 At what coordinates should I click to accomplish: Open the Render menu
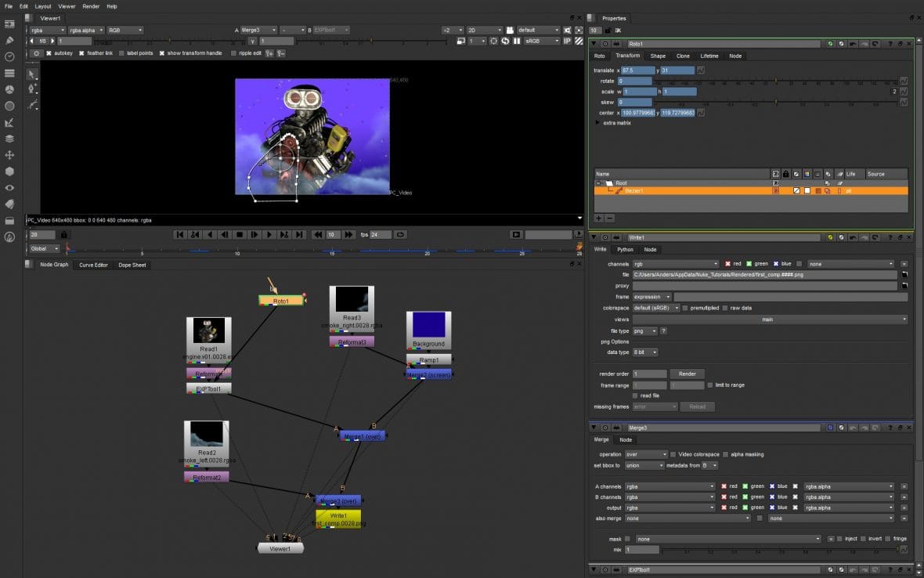(91, 6)
